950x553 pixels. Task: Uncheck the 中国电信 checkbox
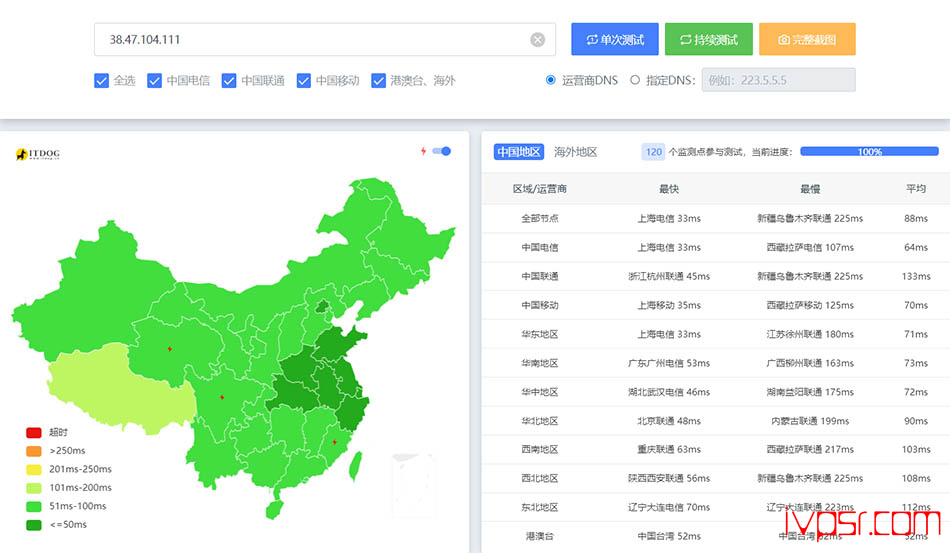pyautogui.click(x=154, y=81)
